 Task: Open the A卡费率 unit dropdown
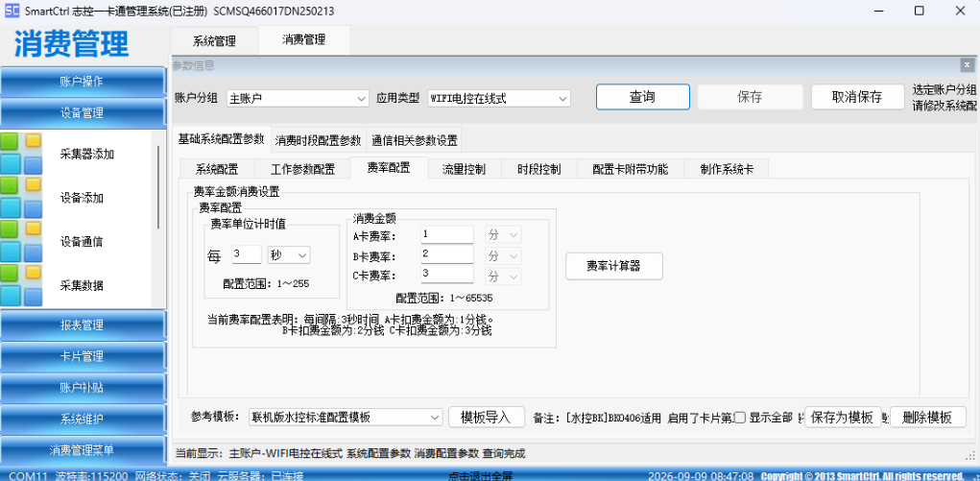tap(503, 235)
